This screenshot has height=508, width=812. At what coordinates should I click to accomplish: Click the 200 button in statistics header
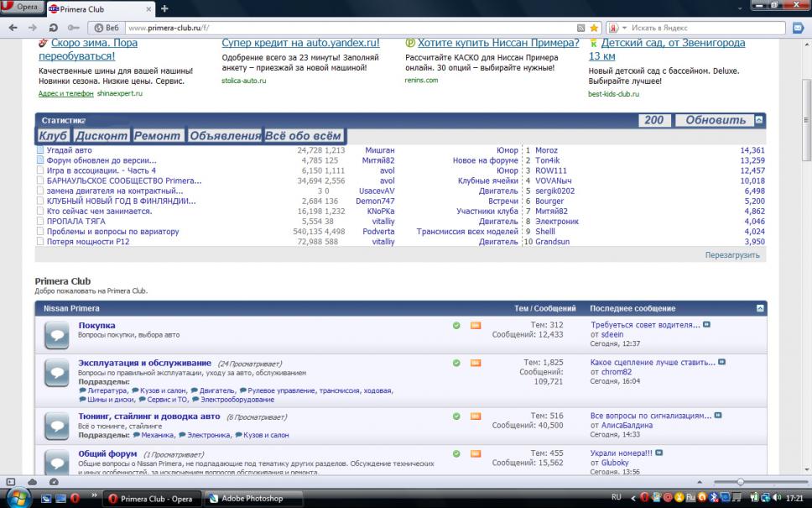[x=654, y=120]
